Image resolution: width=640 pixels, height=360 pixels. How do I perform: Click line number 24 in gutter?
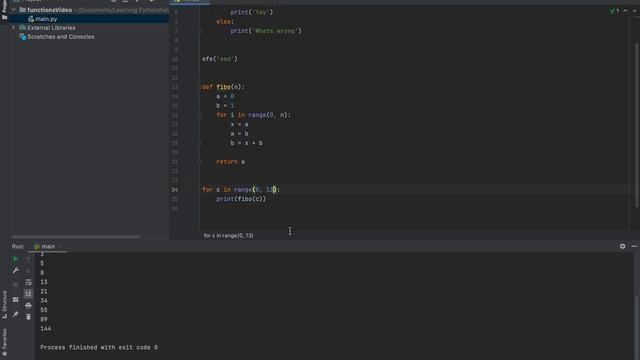175,190
